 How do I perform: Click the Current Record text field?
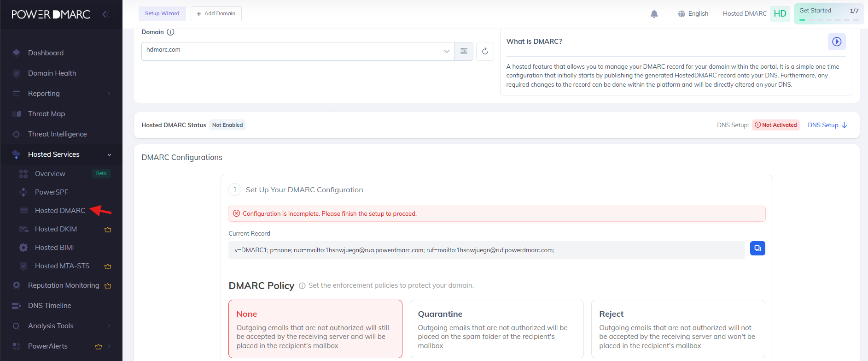[487, 250]
